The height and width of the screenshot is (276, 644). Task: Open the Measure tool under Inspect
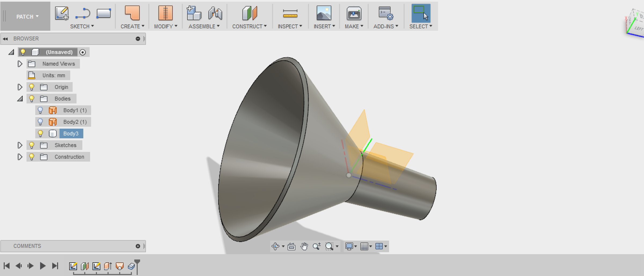tap(290, 13)
